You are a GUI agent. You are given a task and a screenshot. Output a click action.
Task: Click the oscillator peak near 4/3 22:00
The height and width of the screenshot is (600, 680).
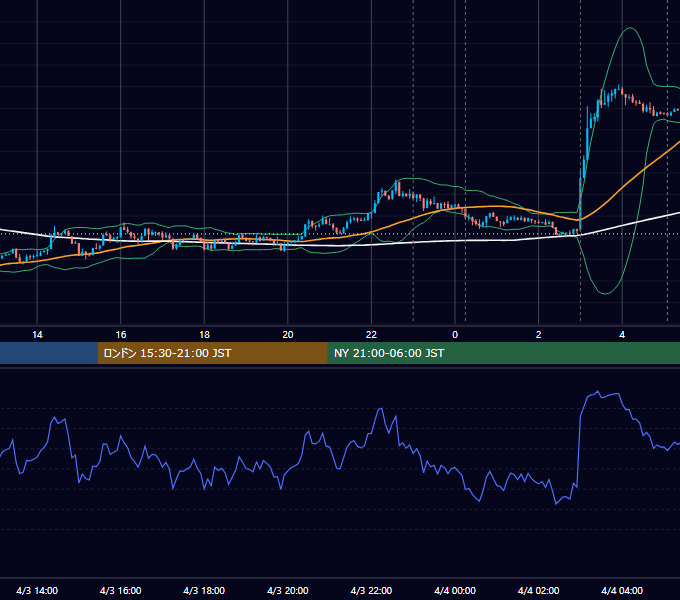(380, 409)
